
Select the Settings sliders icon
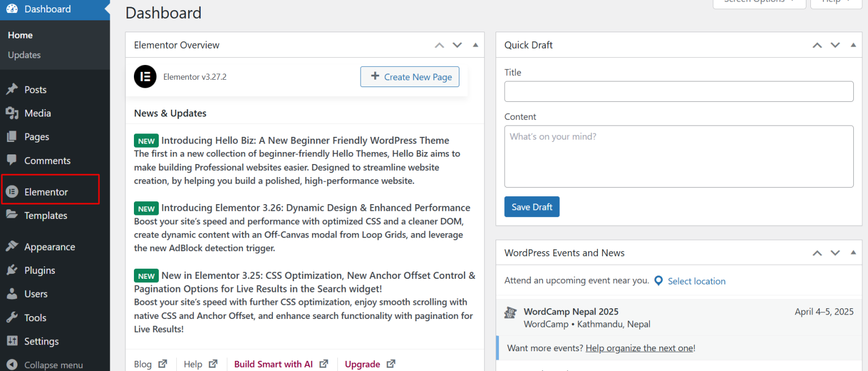coord(14,341)
